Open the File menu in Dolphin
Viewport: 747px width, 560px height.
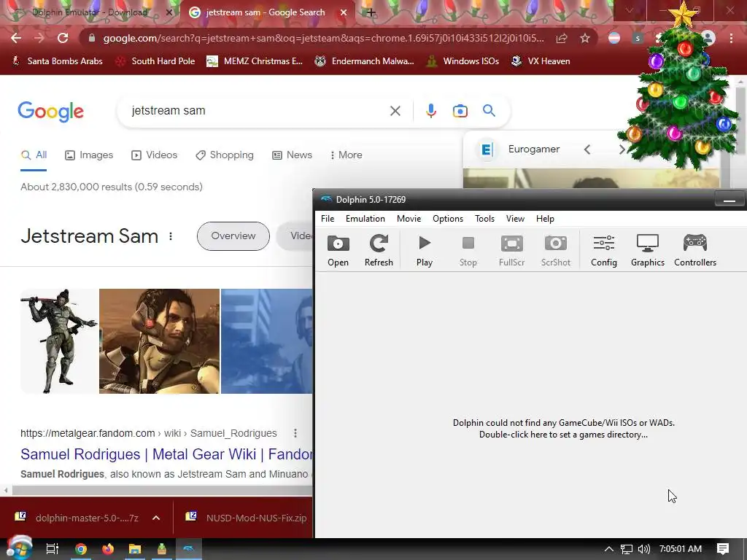coord(328,219)
